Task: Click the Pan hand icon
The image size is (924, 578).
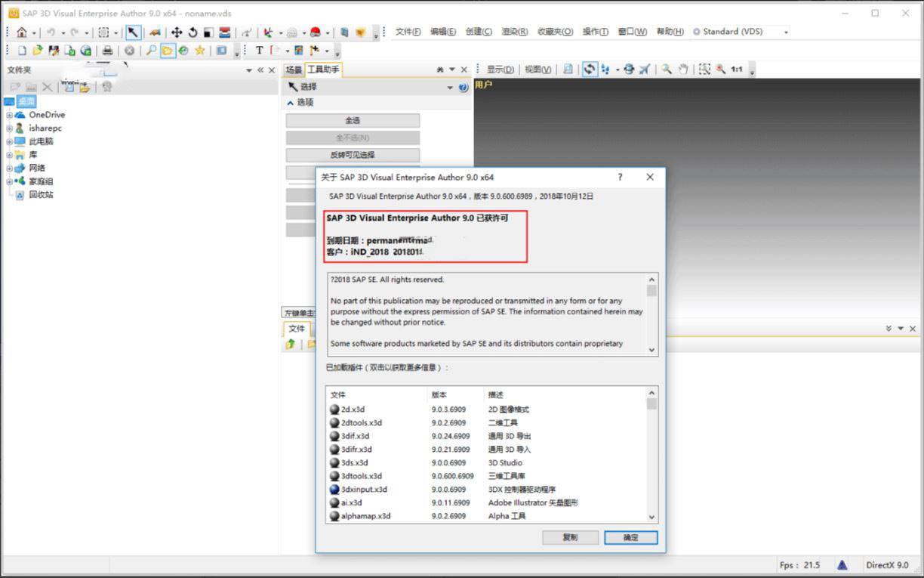Action: (x=683, y=70)
